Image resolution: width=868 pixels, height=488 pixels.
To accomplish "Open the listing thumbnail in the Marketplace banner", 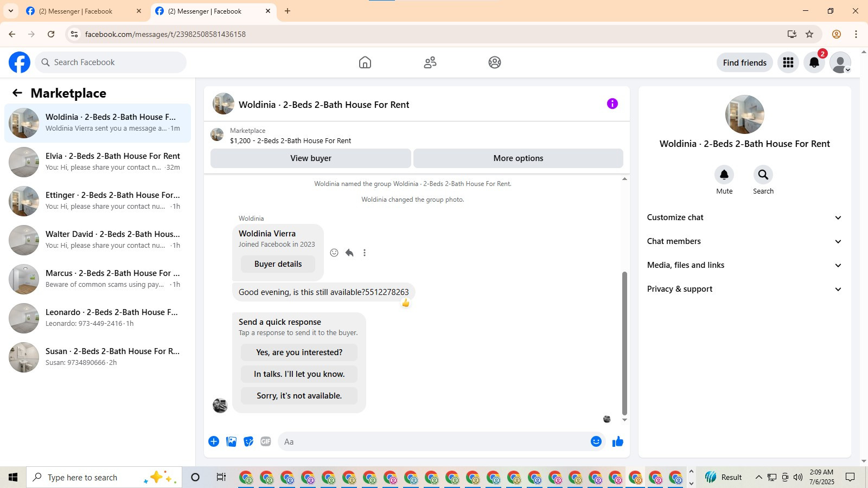I will click(x=217, y=134).
